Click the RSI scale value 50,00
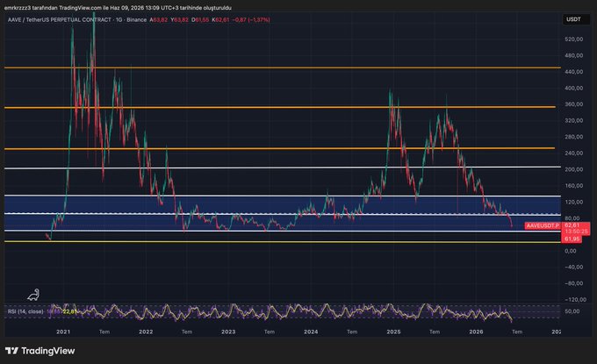The width and height of the screenshot is (597, 364). pos(572,311)
